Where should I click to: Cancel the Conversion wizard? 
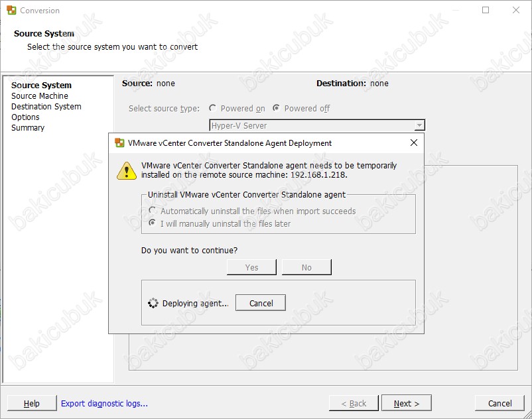click(499, 403)
